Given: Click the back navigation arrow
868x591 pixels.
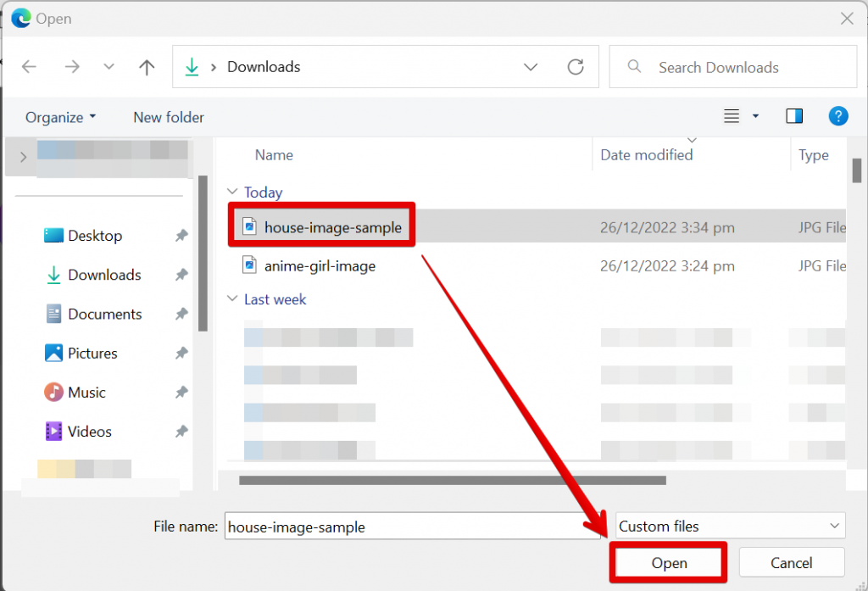Looking at the screenshot, I should (29, 67).
